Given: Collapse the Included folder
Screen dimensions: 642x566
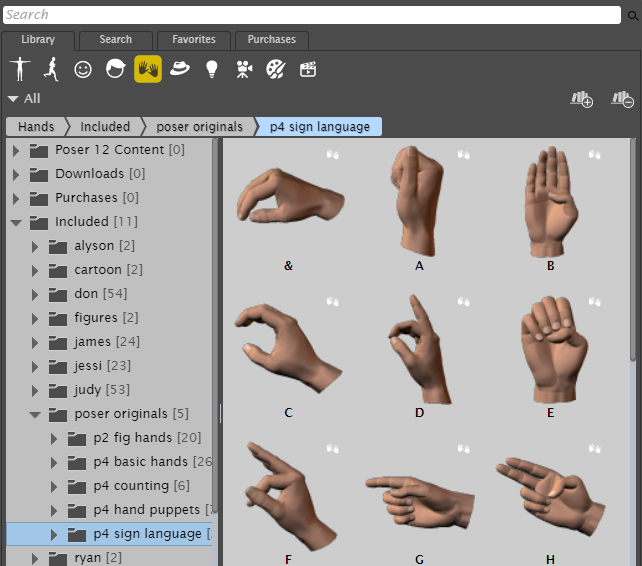Looking at the screenshot, I should (x=16, y=222).
